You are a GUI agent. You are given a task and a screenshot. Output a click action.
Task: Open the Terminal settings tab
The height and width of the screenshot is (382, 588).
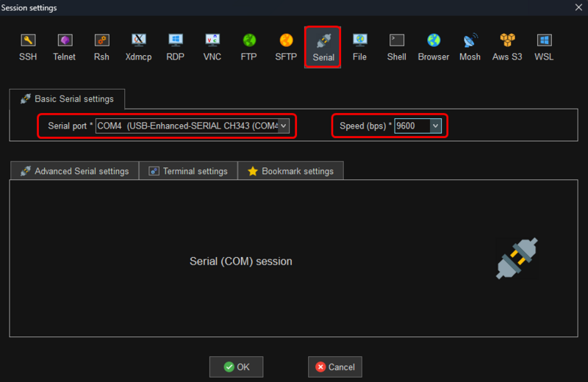188,171
